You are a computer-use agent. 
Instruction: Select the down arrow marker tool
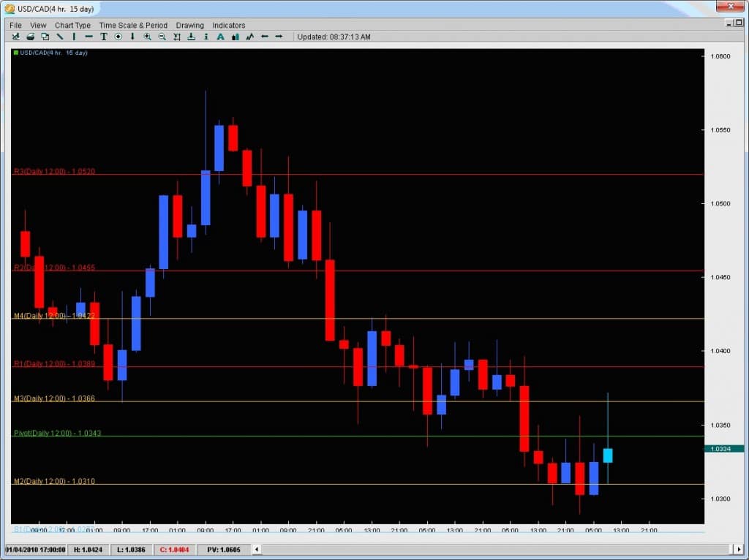click(132, 37)
